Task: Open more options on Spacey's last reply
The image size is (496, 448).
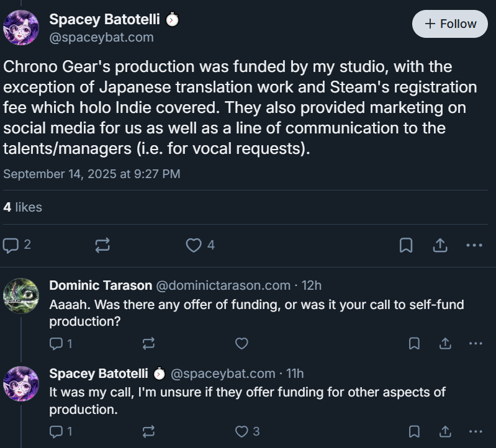Action: (476, 431)
